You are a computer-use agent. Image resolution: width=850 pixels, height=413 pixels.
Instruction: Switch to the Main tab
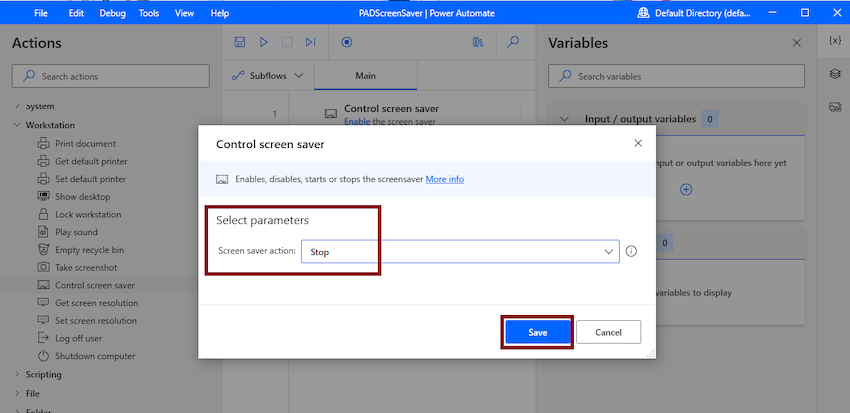(x=365, y=76)
